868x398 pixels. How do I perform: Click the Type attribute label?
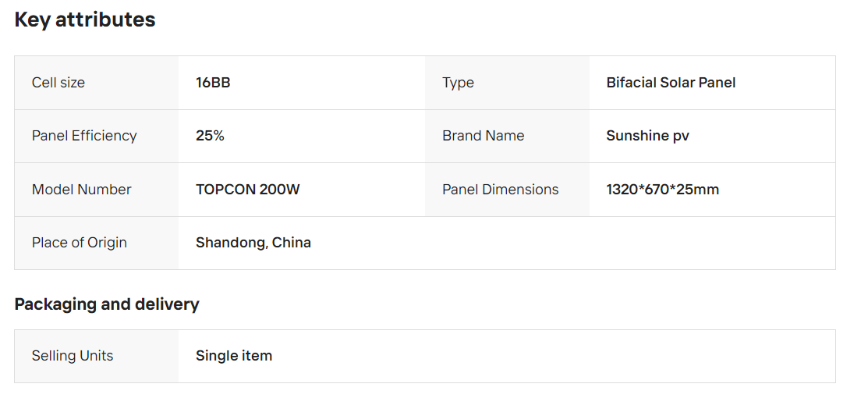[458, 83]
